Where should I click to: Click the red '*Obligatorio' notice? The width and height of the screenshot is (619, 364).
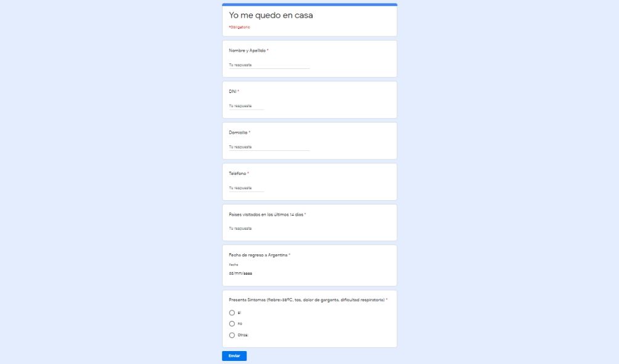239,27
